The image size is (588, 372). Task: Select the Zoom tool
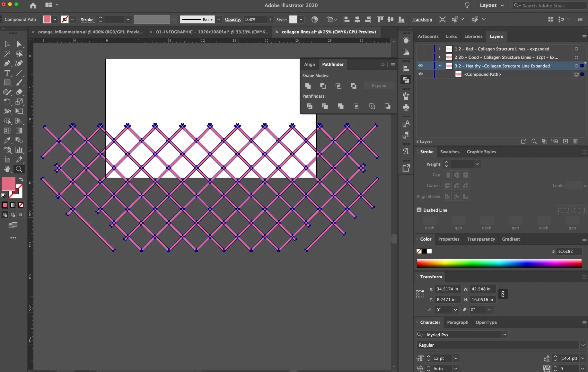(19, 169)
